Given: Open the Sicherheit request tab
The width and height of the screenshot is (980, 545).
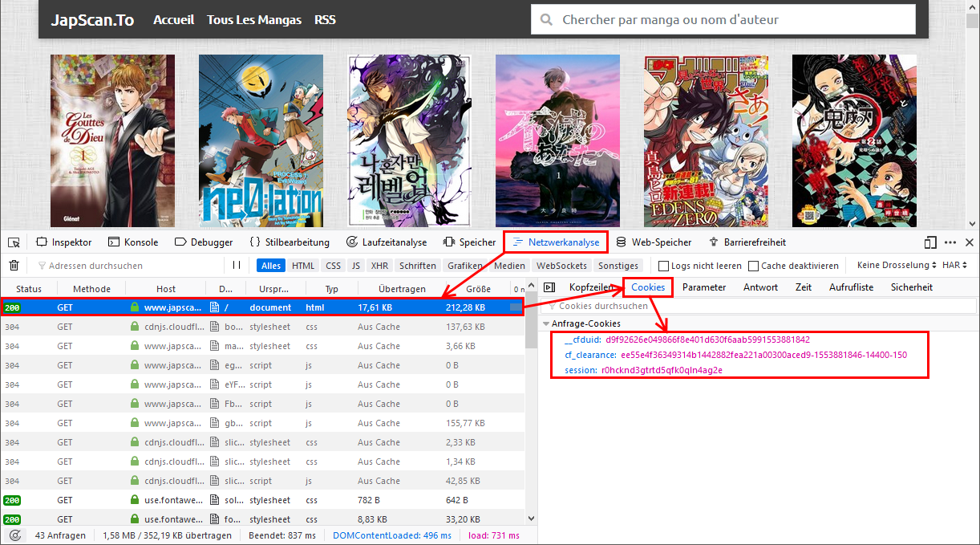Looking at the screenshot, I should pos(912,287).
